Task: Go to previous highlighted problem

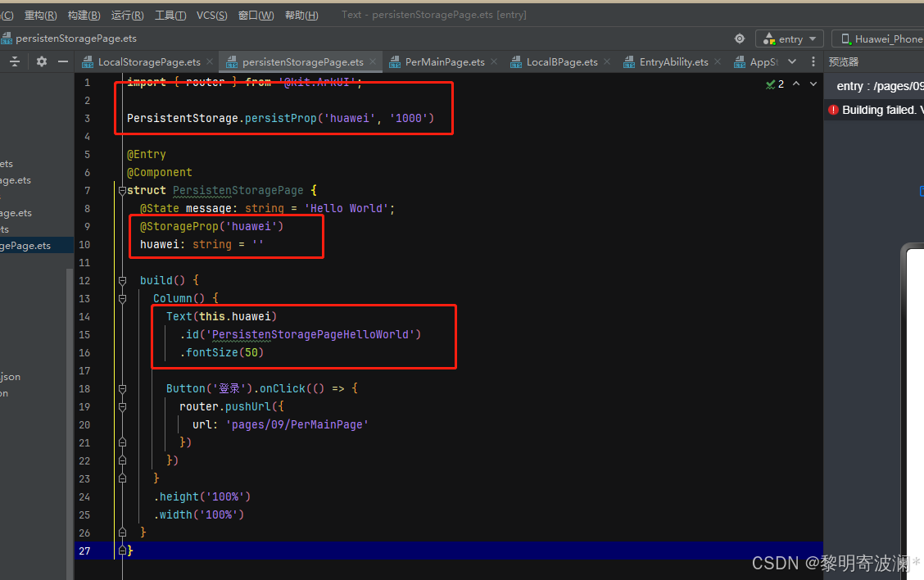Action: pyautogui.click(x=796, y=84)
